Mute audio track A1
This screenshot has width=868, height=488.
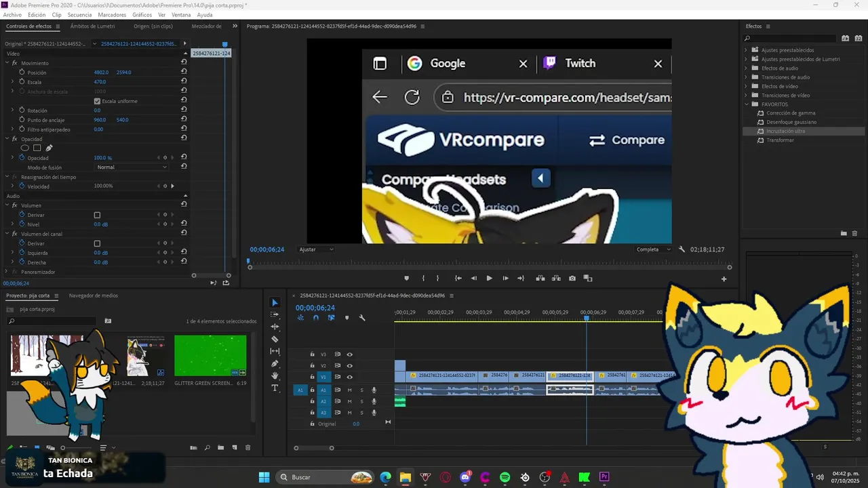click(350, 390)
